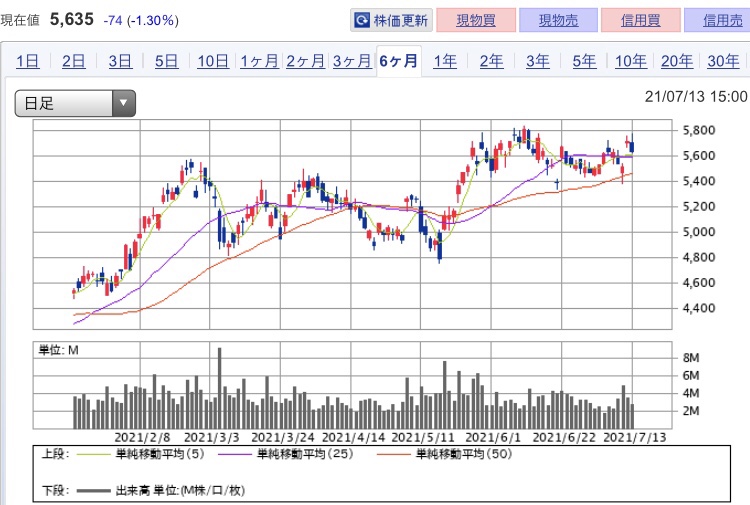The width and height of the screenshot is (750, 505).
Task: Show the 30年 chart range
Action: (x=723, y=61)
